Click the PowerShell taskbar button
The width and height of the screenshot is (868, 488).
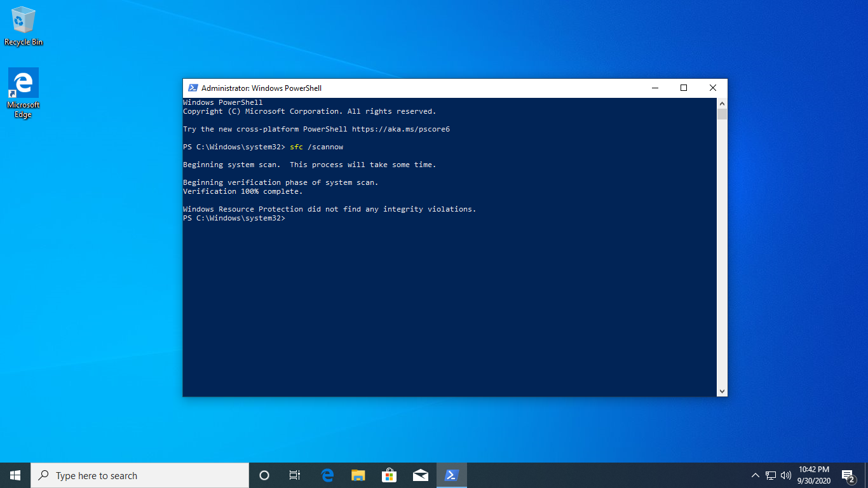(452, 475)
